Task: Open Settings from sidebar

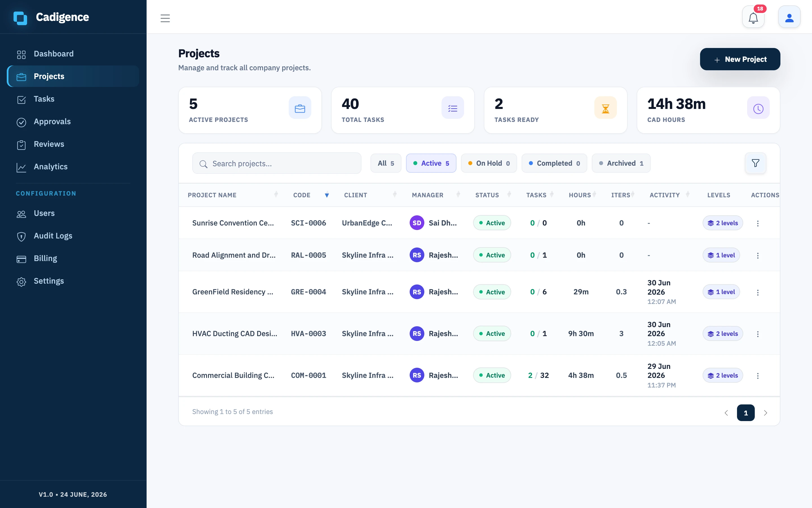Action: click(x=73, y=281)
